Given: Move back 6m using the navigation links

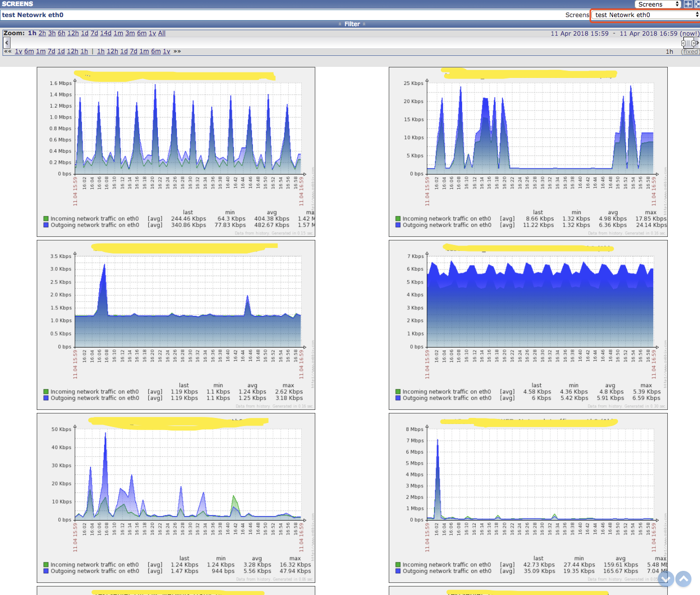Looking at the screenshot, I should click(29, 51).
